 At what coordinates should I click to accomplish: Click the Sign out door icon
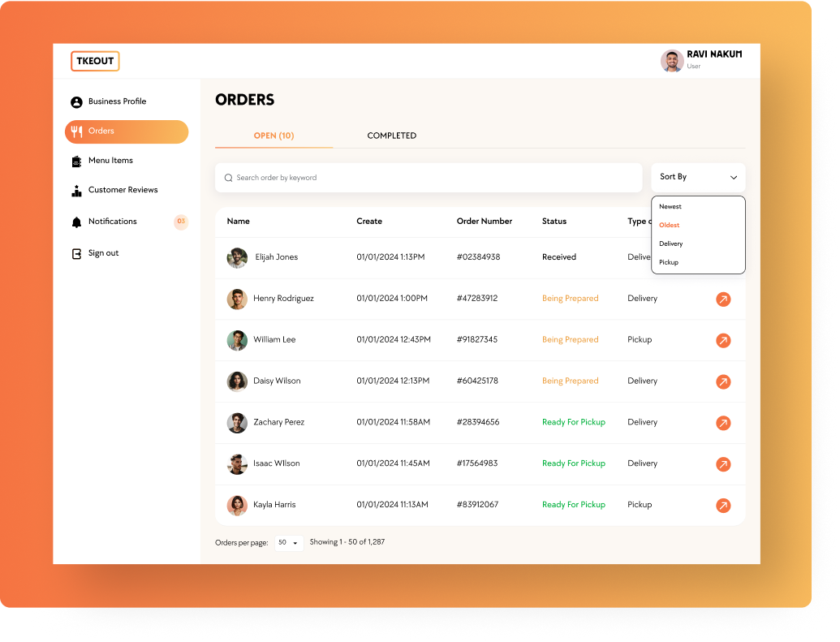(76, 253)
